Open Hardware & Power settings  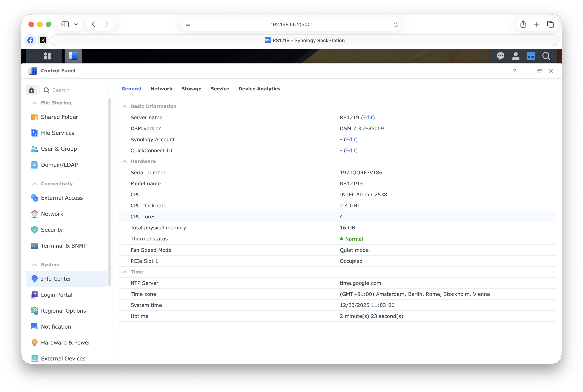66,342
